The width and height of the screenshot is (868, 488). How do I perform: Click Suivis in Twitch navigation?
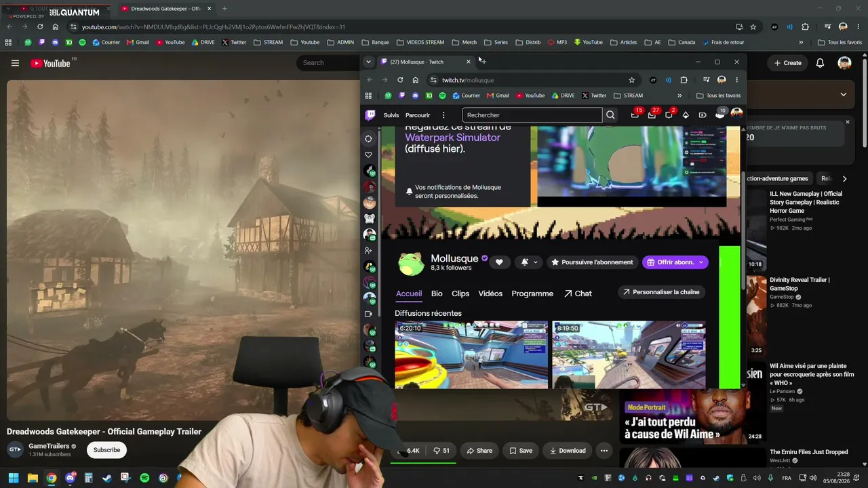click(391, 115)
